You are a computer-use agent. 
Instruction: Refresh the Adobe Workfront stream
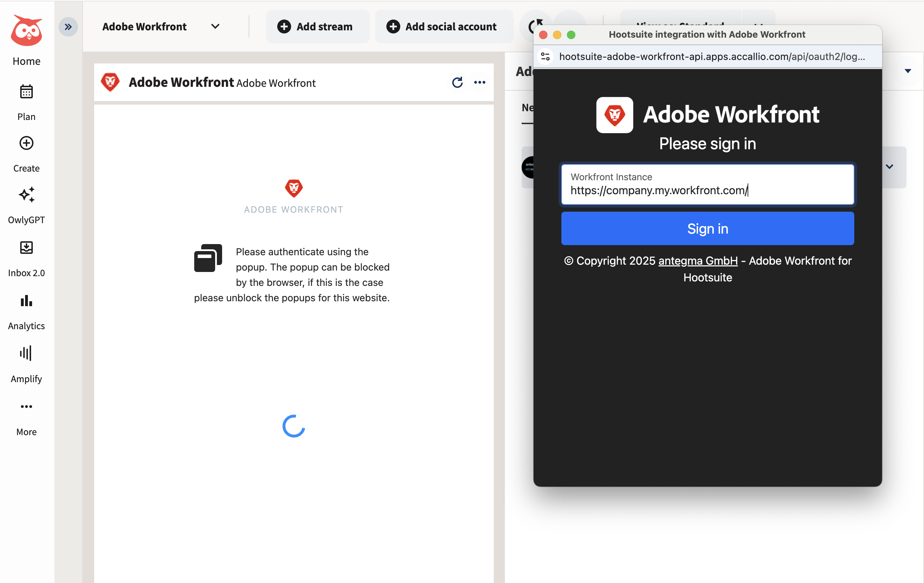click(x=457, y=83)
